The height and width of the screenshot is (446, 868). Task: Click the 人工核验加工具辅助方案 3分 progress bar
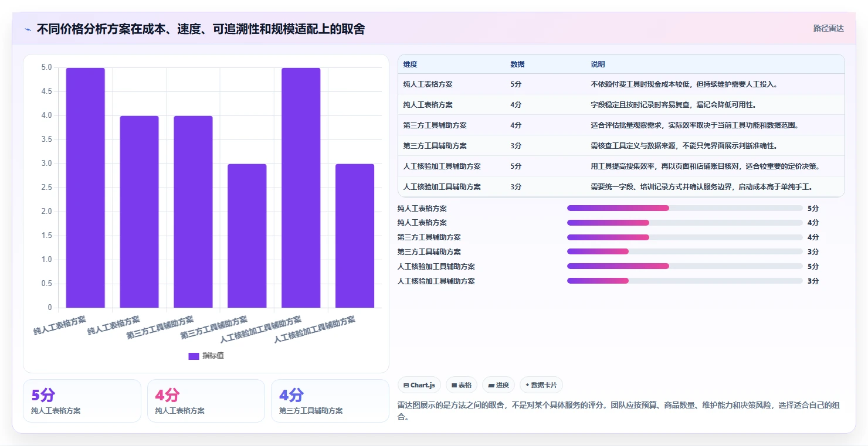coord(684,281)
